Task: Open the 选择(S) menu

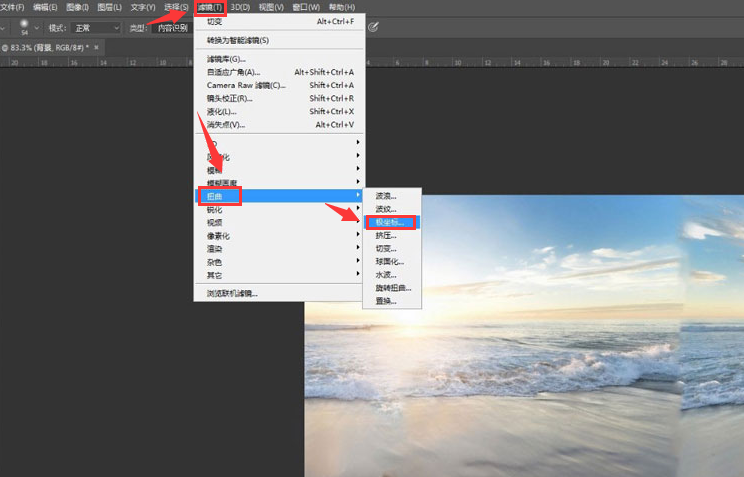Action: [176, 7]
